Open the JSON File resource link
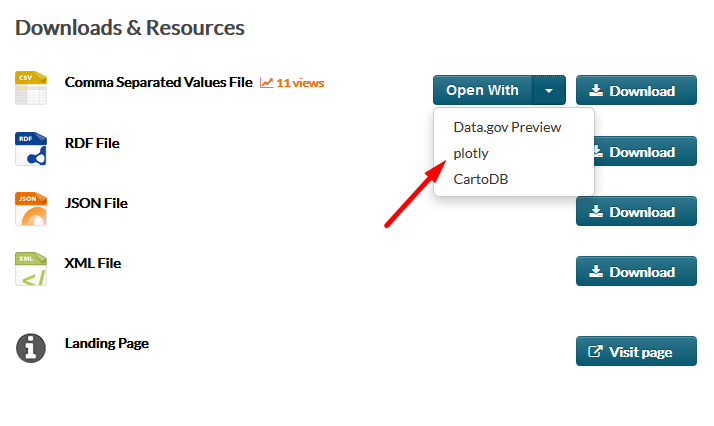Image resolution: width=714 pixels, height=426 pixels. (x=96, y=203)
